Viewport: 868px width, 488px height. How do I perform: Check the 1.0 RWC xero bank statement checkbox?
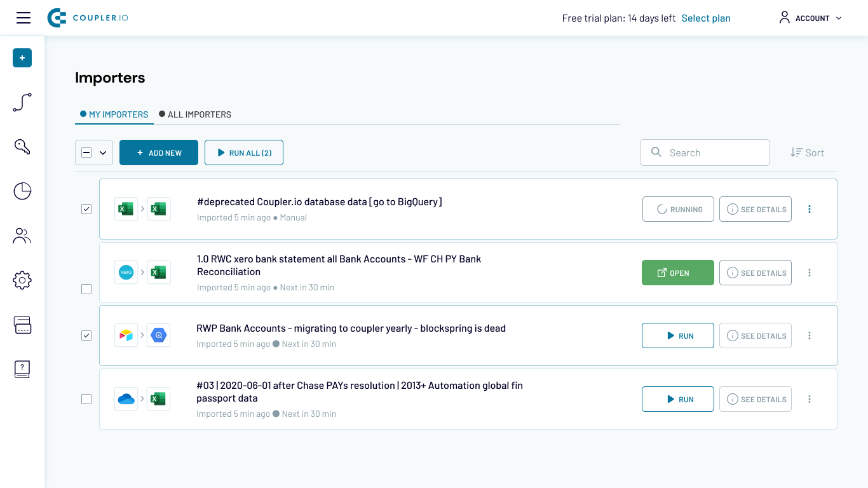coord(86,289)
